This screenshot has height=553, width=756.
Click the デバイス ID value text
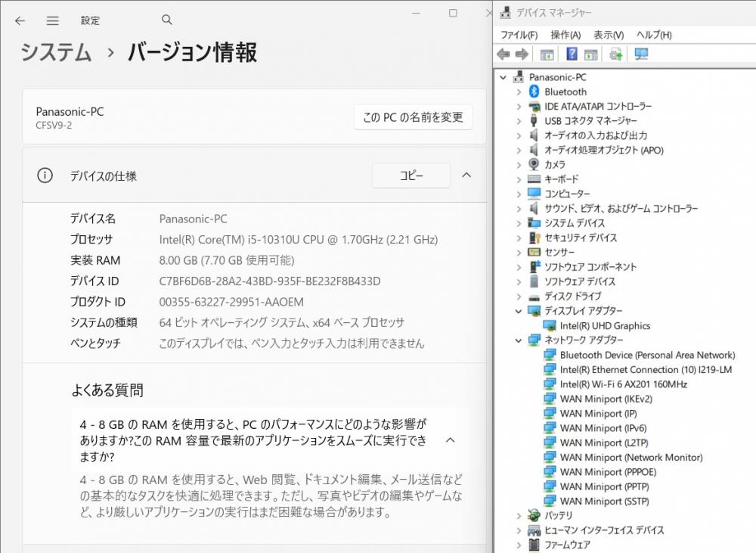pos(270,281)
